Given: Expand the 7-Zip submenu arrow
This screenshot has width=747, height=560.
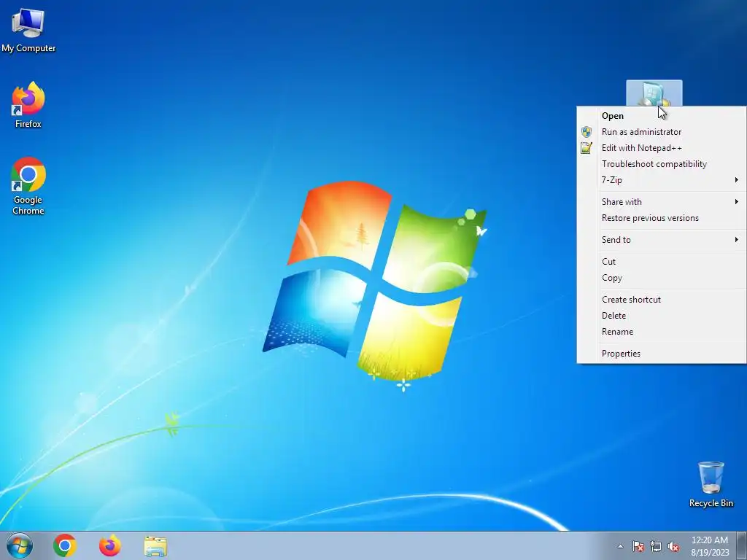Looking at the screenshot, I should coord(737,180).
